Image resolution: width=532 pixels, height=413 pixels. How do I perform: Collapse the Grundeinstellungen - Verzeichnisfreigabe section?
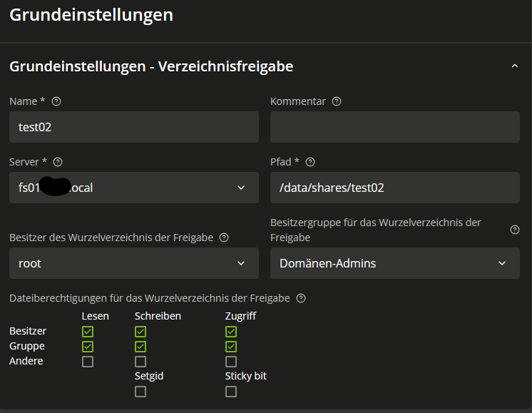pyautogui.click(x=515, y=66)
